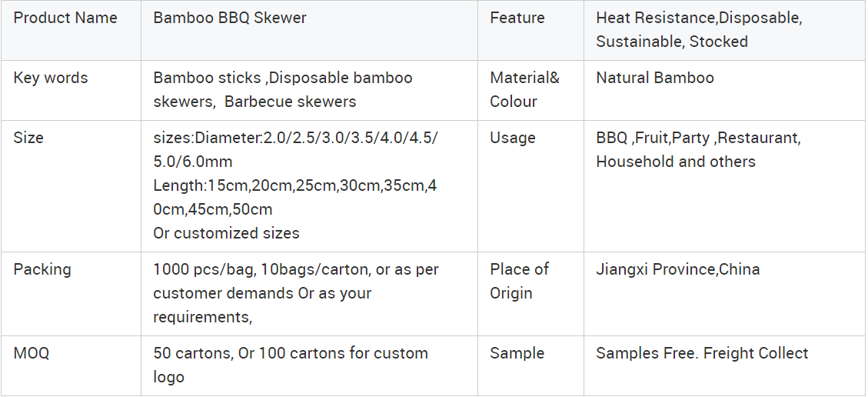Click the Samples Free. Freight Collect text

703,353
